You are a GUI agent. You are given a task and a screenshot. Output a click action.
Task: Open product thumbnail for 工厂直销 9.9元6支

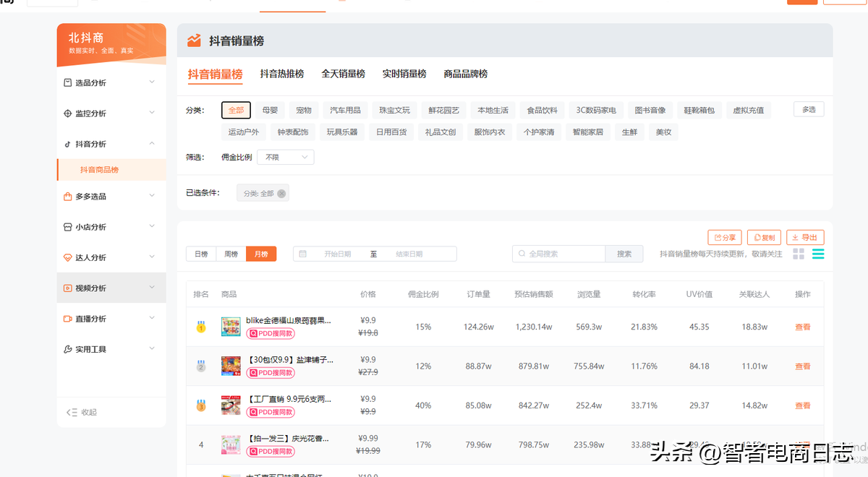pos(231,405)
